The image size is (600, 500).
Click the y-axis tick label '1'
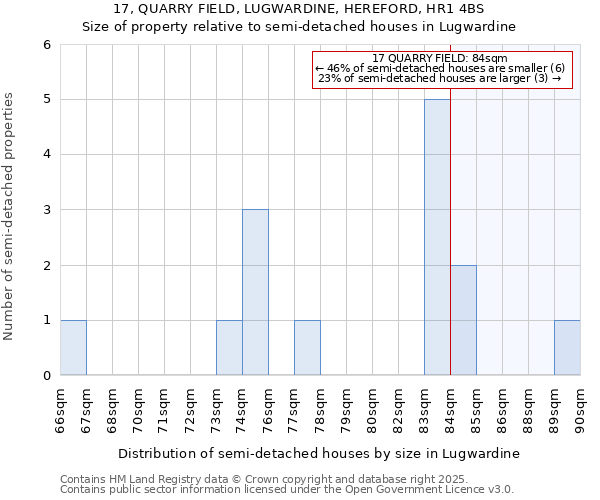47,320
